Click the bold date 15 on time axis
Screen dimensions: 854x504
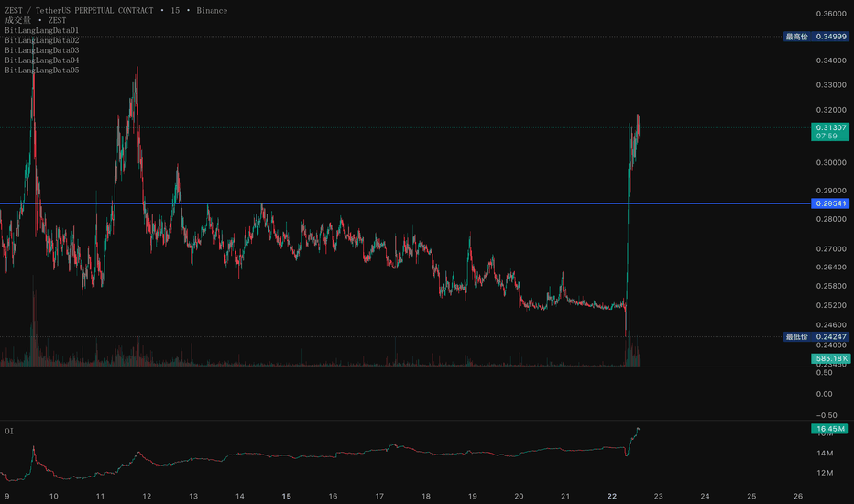point(287,496)
